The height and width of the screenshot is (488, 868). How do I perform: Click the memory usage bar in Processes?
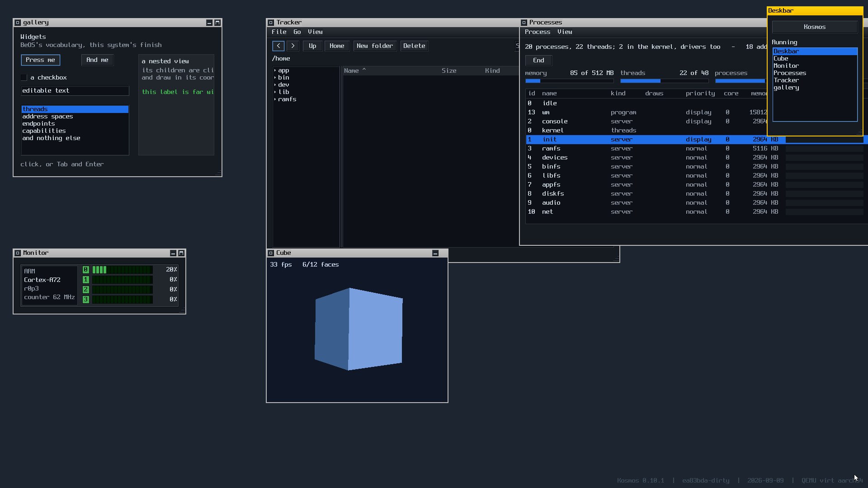[569, 81]
